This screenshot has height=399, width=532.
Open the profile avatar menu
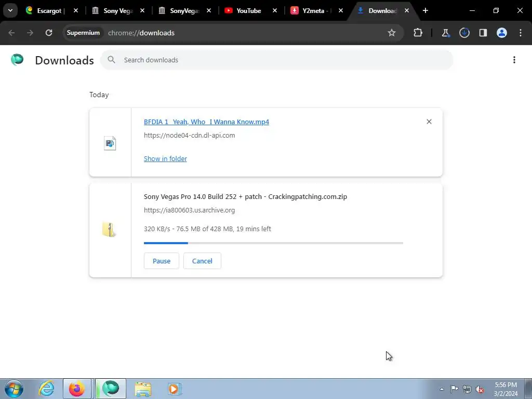click(502, 33)
